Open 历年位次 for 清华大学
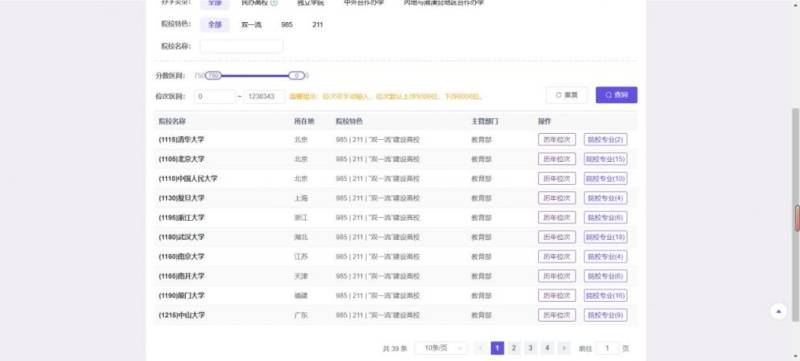Screen dimensions: 800x361 pyautogui.click(x=557, y=139)
